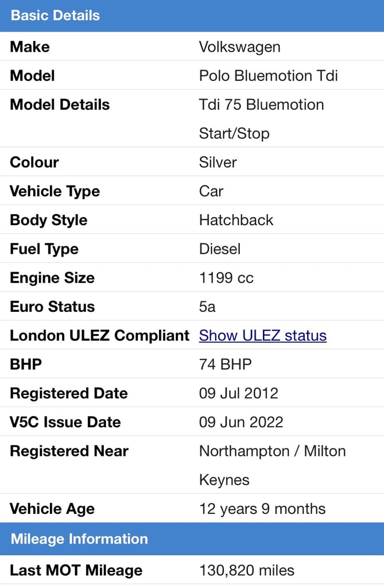Click the Northampton / Milton Keynes location
This screenshot has width=384, height=588.
[x=272, y=465]
